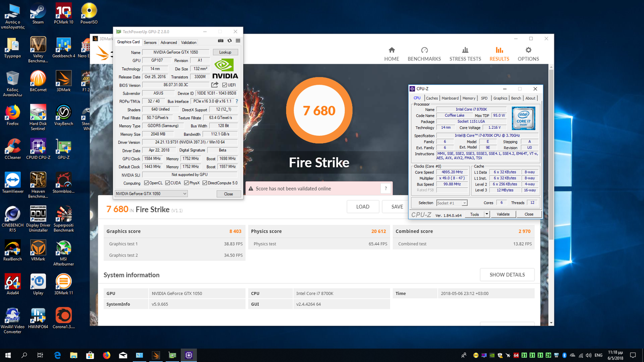Open the PowerISO desktop shortcut
The height and width of the screenshot is (362, 644).
(89, 14)
